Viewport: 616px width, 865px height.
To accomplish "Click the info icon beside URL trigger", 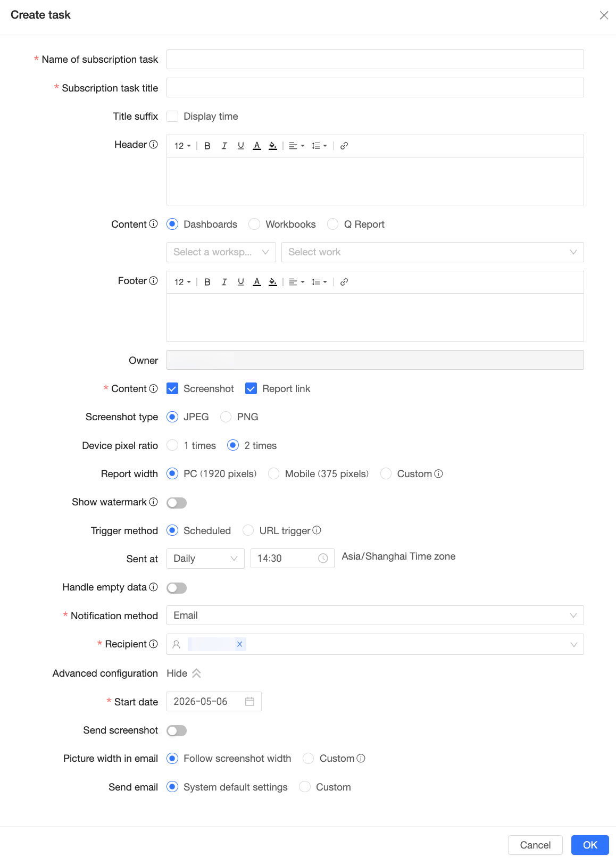I will [317, 530].
